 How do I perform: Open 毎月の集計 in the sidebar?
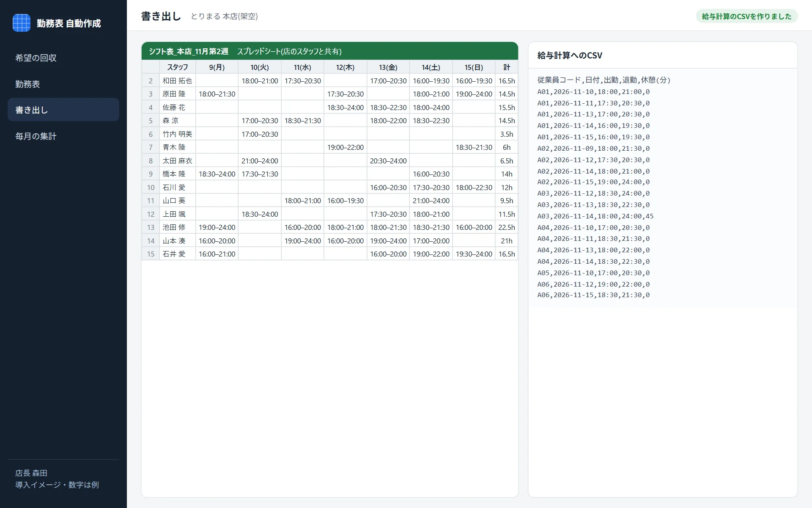coord(63,136)
